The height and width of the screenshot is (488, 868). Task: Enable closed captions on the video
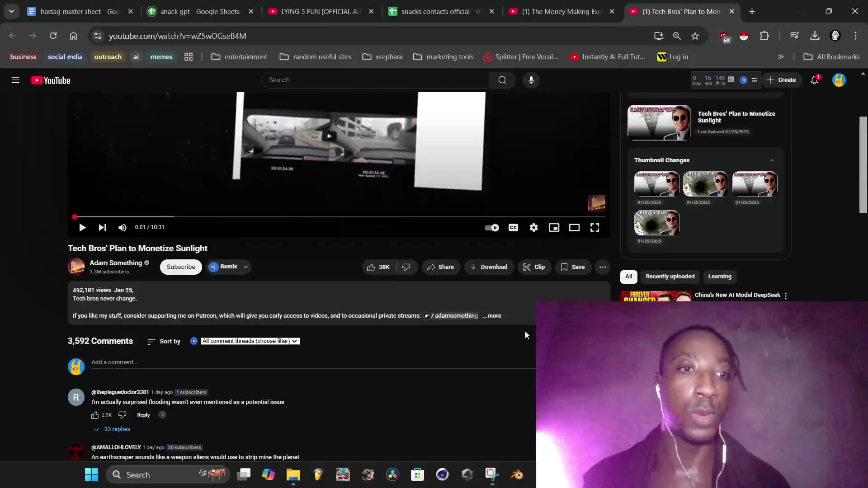tap(513, 228)
